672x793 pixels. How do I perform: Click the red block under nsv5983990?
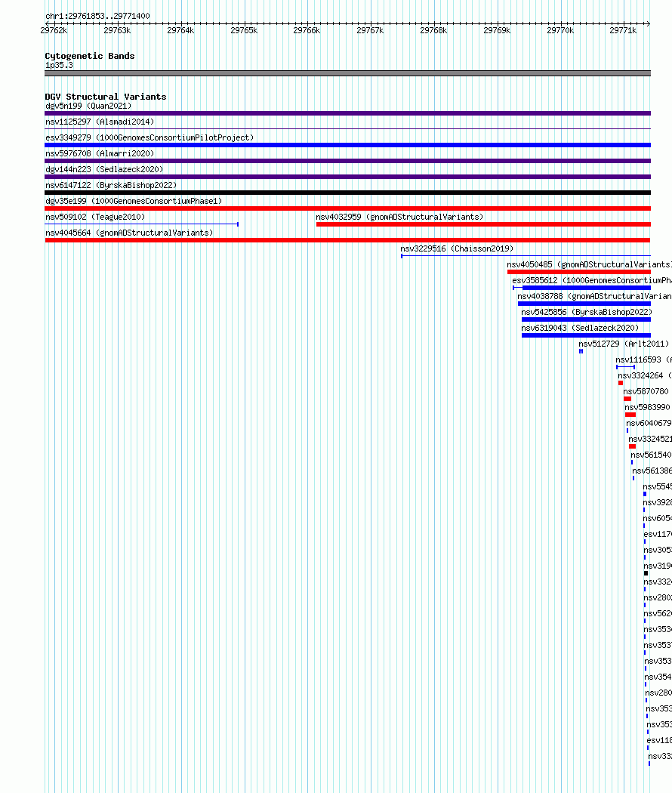(630, 415)
